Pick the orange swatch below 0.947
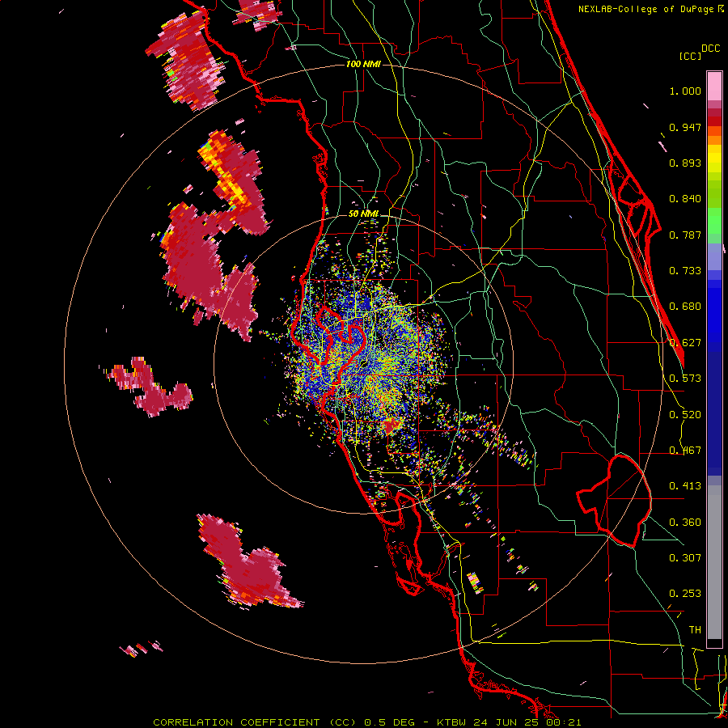Viewport: 728px width, 728px height. click(714, 140)
